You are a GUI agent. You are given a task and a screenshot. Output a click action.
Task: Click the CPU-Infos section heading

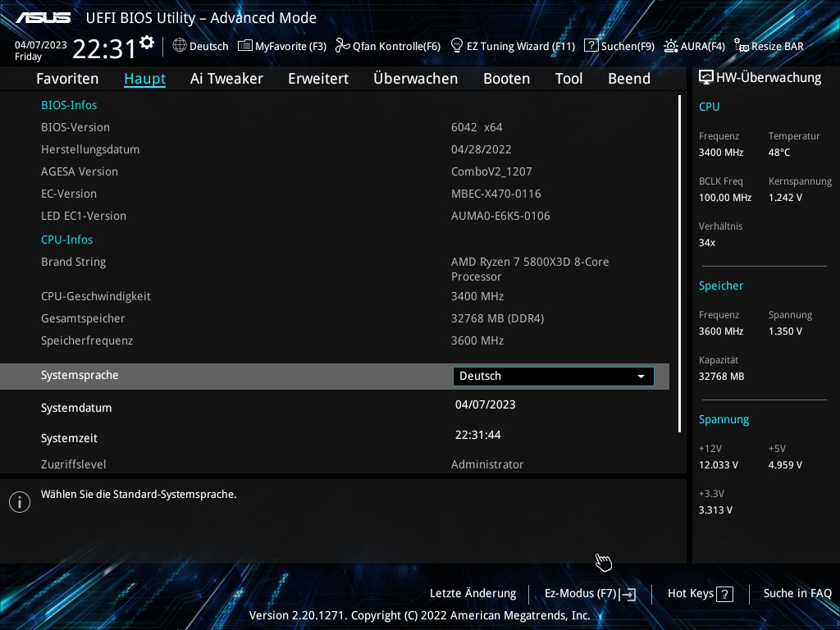pos(67,240)
